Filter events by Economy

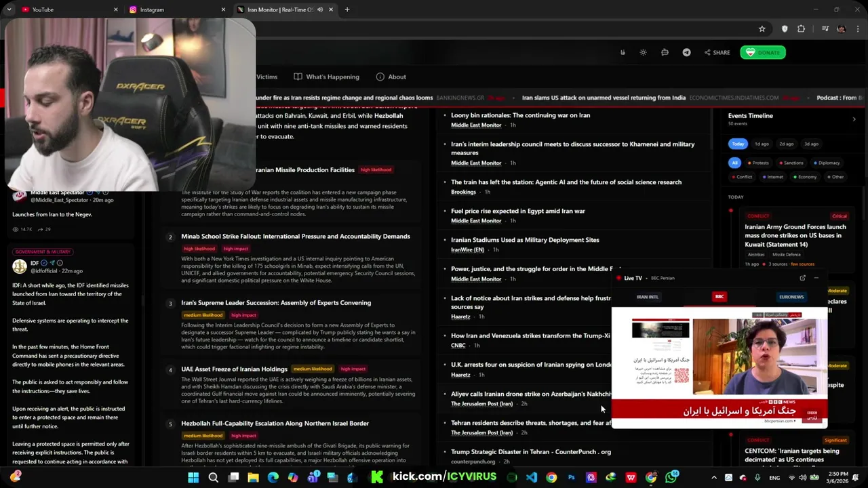coord(804,177)
